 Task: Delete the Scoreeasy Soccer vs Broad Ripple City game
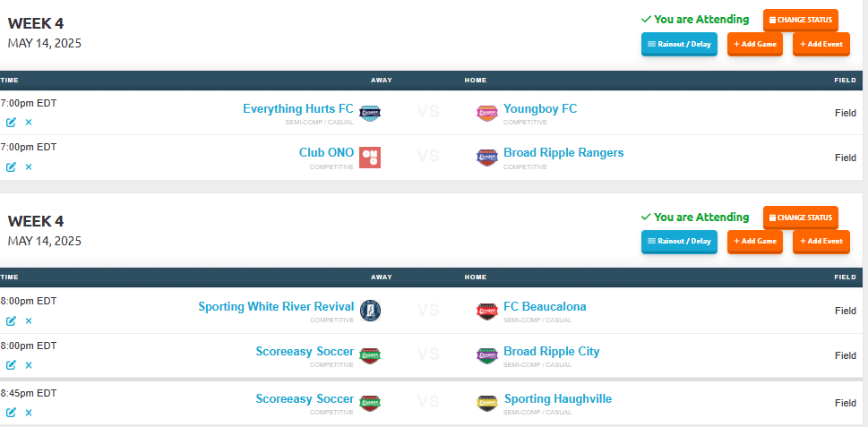(29, 365)
